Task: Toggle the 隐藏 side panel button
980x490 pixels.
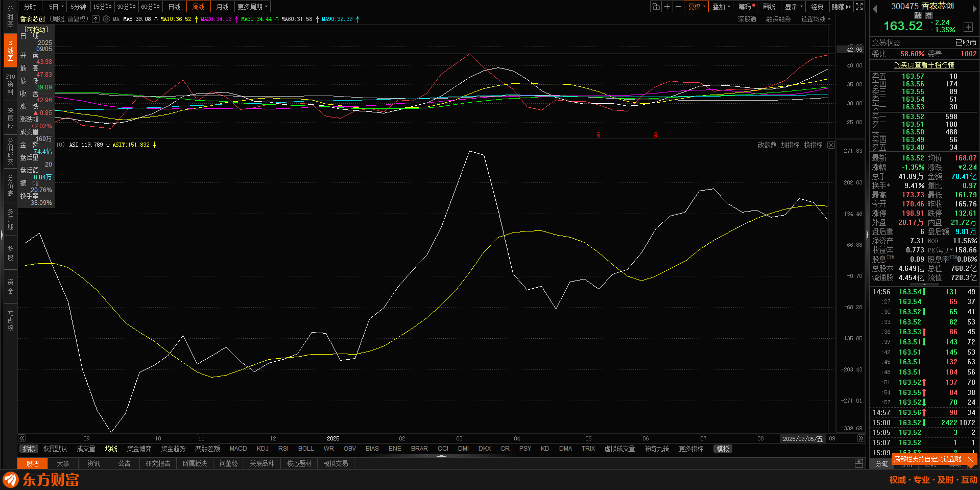Action: click(841, 7)
